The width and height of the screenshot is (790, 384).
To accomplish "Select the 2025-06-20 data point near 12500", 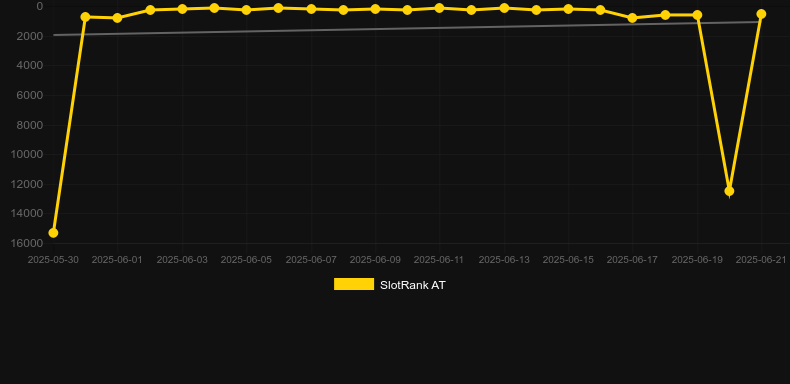I will tap(729, 191).
